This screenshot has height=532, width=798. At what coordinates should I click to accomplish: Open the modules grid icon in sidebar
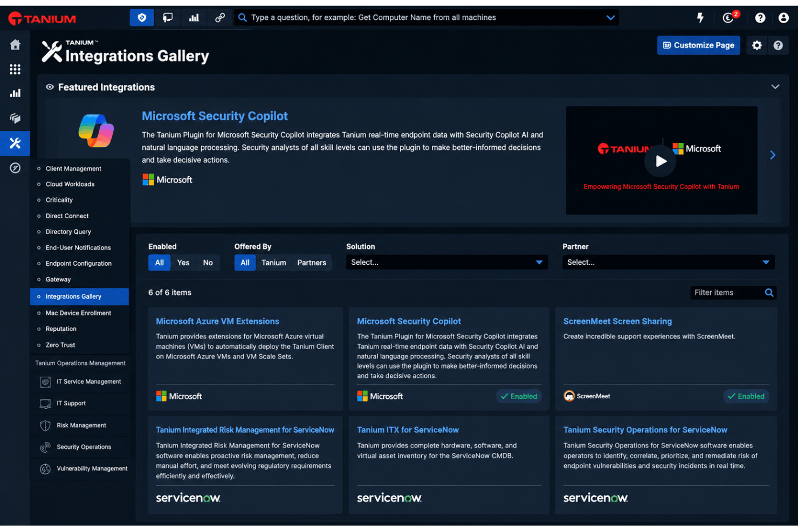tap(15, 69)
